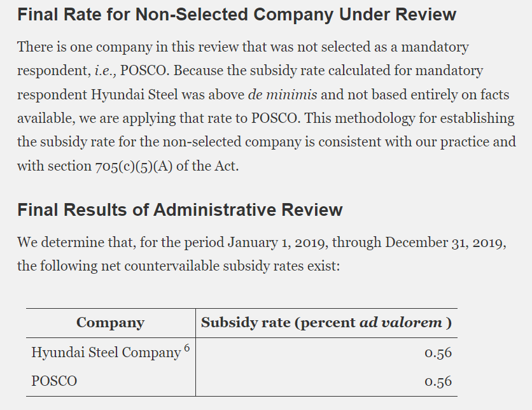Open footnote 6 next to Hyundai Steel Company
Screen dimensions: 532x410
(x=186, y=346)
